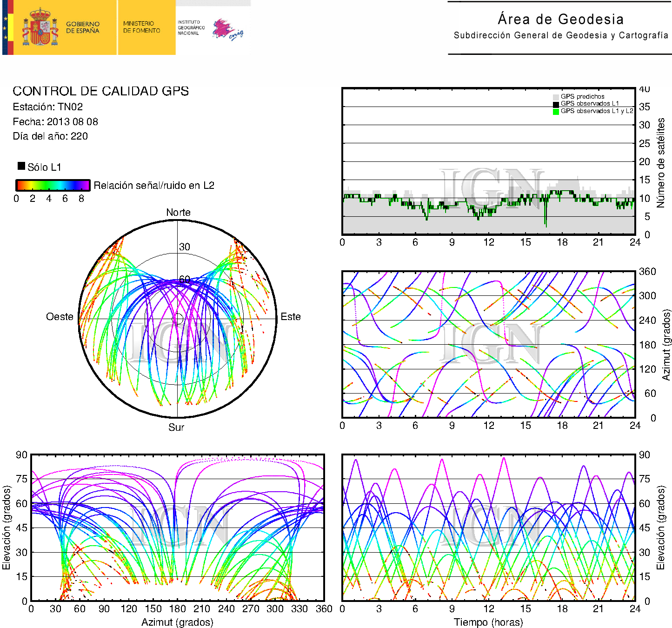The height and width of the screenshot is (628, 672).
Task: Click the center of the polar sky plot
Action: [x=178, y=319]
